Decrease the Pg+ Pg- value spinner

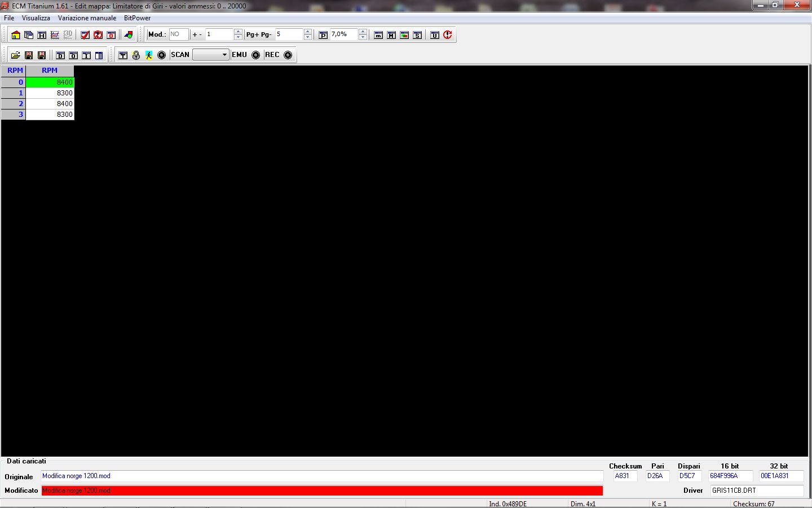pyautogui.click(x=307, y=37)
